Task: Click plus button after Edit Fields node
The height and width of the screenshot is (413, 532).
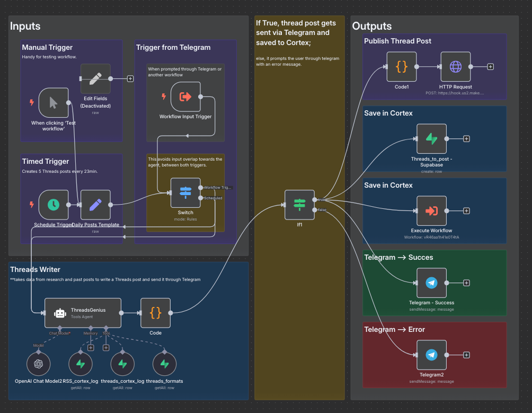Action: [x=130, y=78]
